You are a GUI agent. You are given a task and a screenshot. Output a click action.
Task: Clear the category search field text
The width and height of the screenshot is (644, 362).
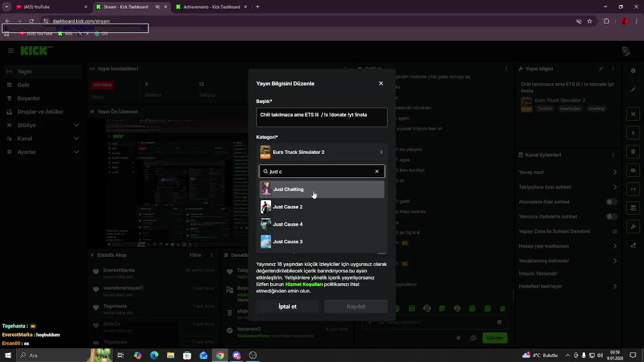[x=377, y=171]
